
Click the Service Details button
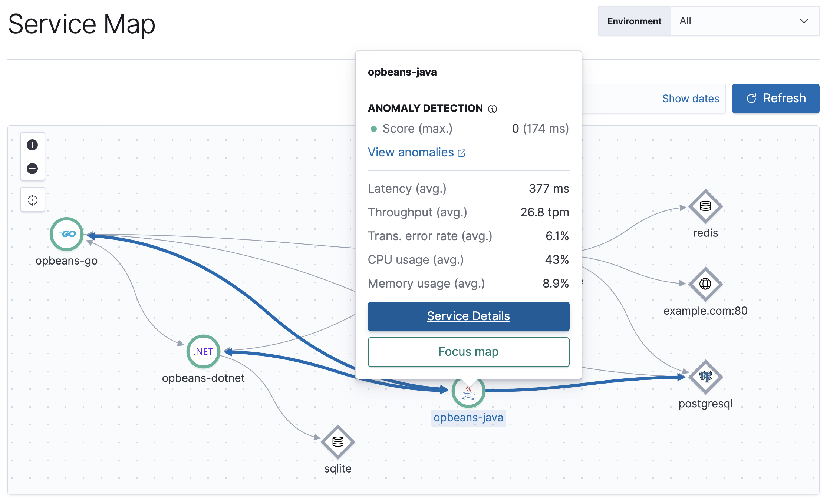(x=468, y=316)
